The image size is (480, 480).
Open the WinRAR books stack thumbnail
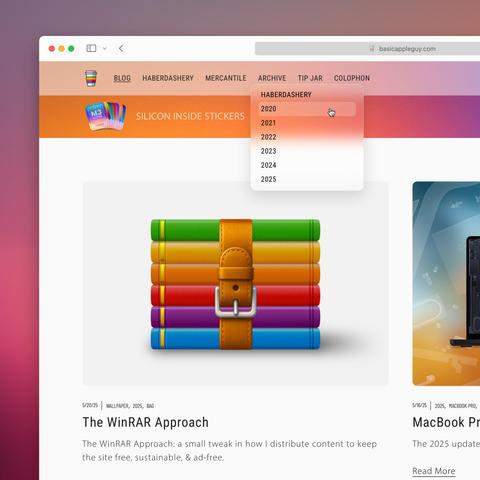click(x=235, y=283)
